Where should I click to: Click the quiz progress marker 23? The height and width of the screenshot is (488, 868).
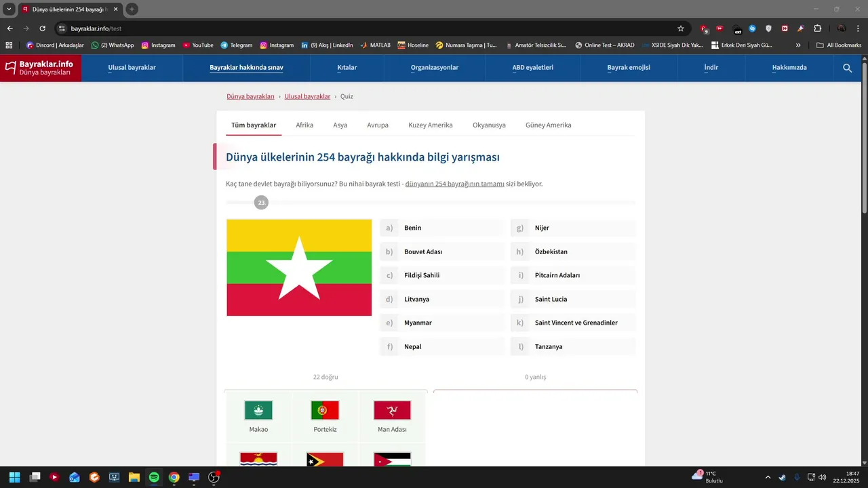point(261,202)
